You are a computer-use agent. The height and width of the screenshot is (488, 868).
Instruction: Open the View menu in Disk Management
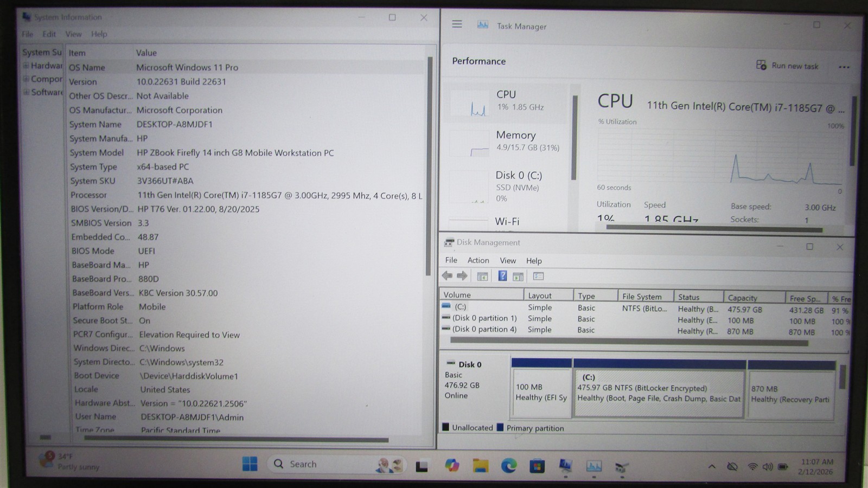click(x=508, y=260)
